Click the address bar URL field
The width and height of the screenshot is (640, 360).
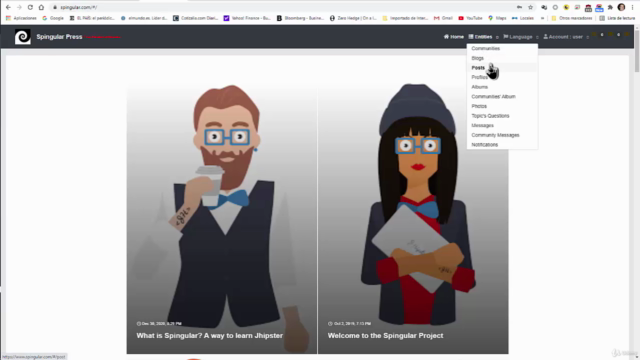tap(282, 7)
